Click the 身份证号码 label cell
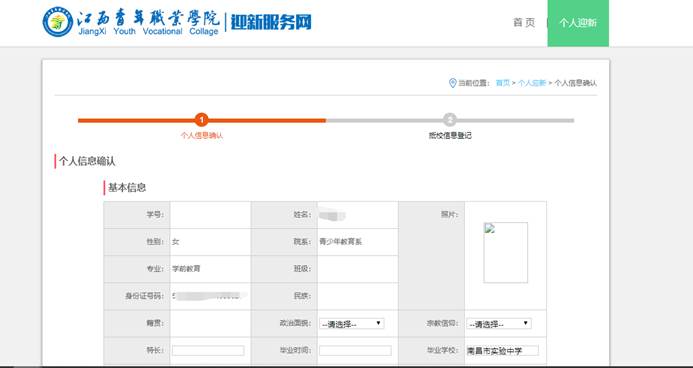 [x=137, y=296]
